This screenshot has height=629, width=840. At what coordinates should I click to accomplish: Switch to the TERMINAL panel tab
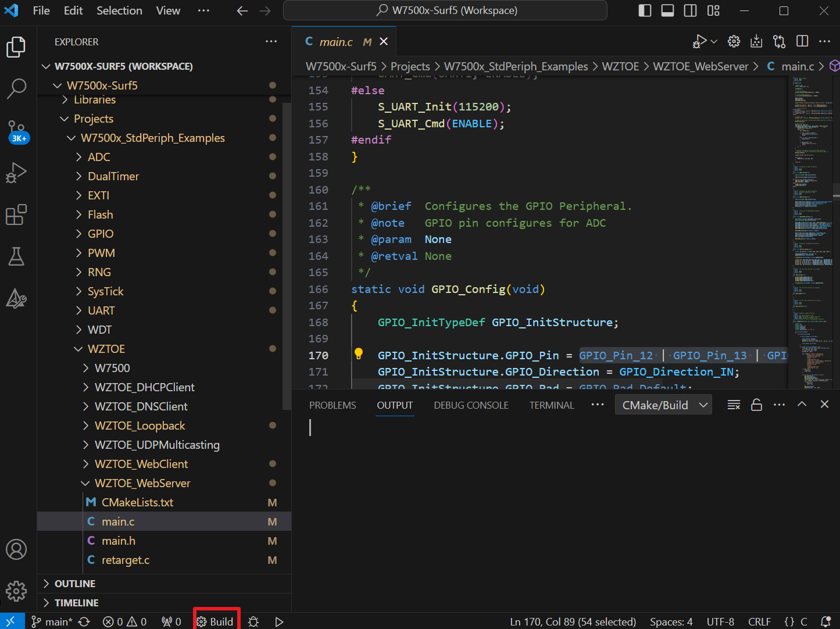552,405
